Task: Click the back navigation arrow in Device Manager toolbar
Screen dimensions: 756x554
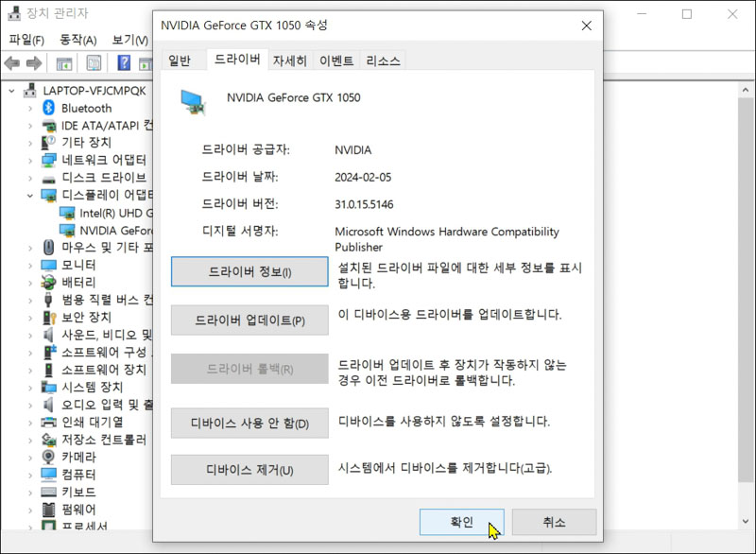Action: 11,64
